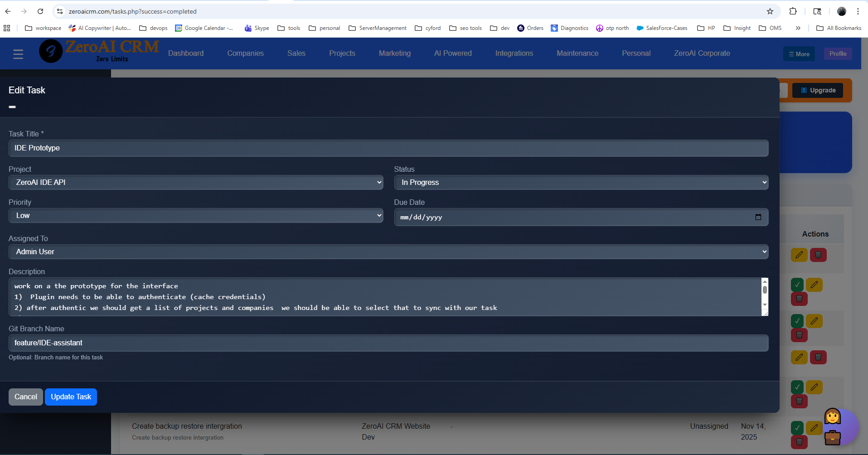Expand the Priority dropdown set to Low
Screen dimensions: 868x455
pos(196,216)
